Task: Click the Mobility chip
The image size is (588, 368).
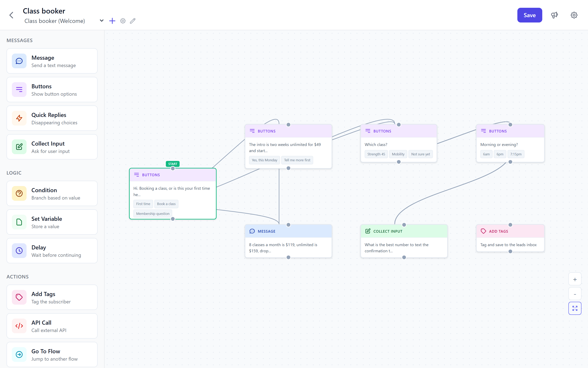Action: (398, 154)
